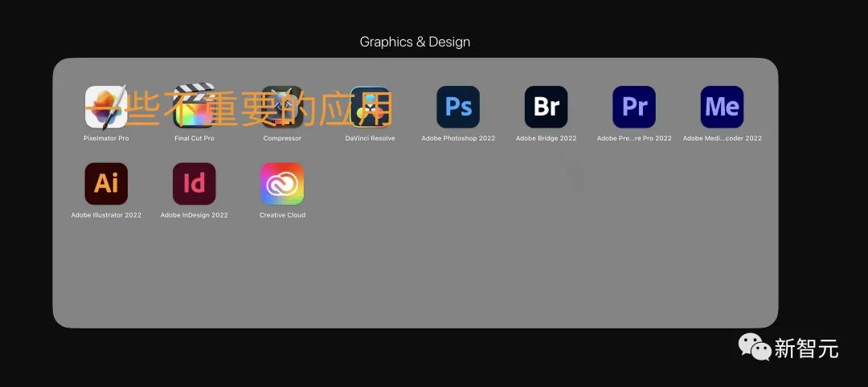The image size is (868, 387).
Task: Open the Compressor app icon
Action: click(282, 108)
